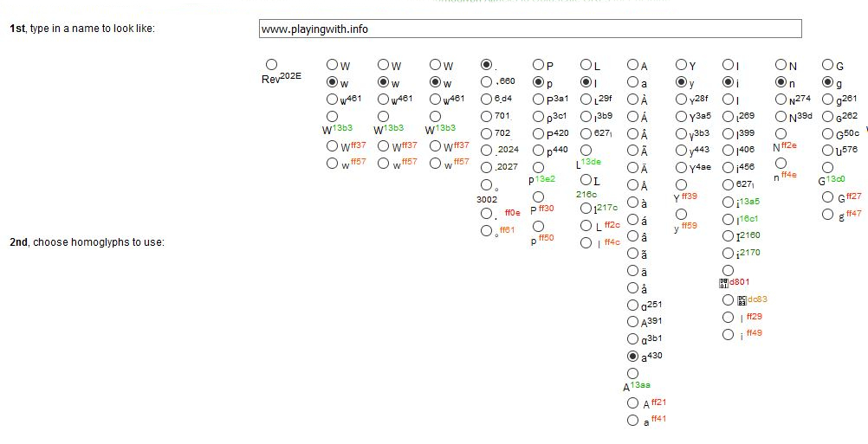Select the P 3a1 homoglyph radio
This screenshot has height=444, width=868.
pos(538,99)
